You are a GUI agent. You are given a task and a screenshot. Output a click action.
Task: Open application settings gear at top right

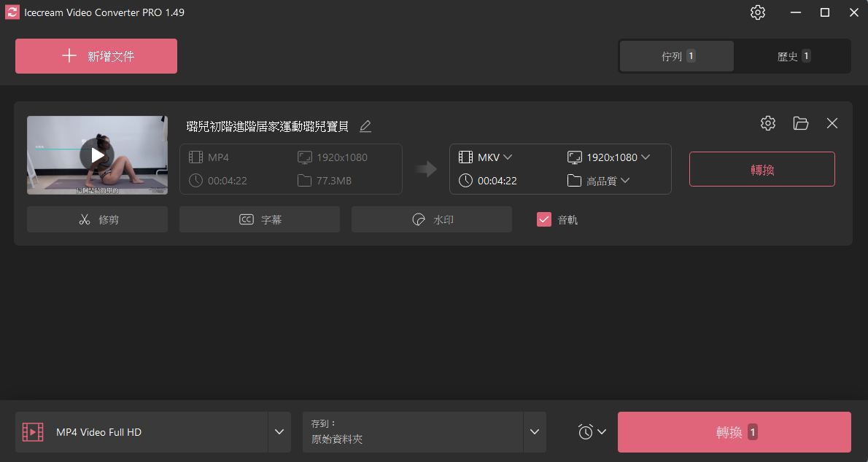click(x=757, y=12)
